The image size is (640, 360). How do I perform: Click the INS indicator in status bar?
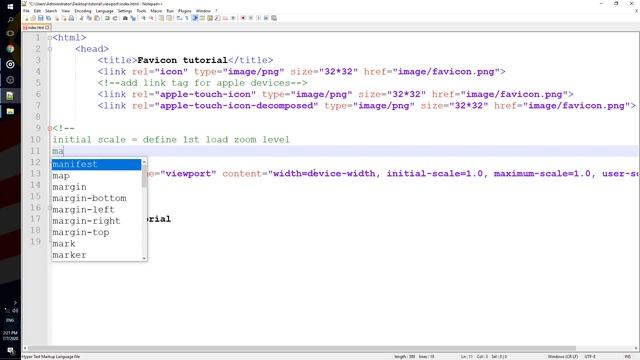[627, 356]
